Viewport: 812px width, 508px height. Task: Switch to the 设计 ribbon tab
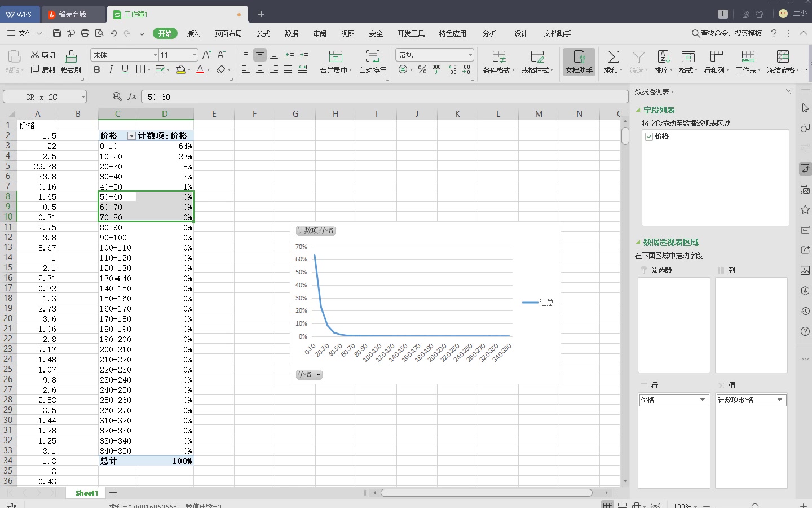tap(521, 34)
